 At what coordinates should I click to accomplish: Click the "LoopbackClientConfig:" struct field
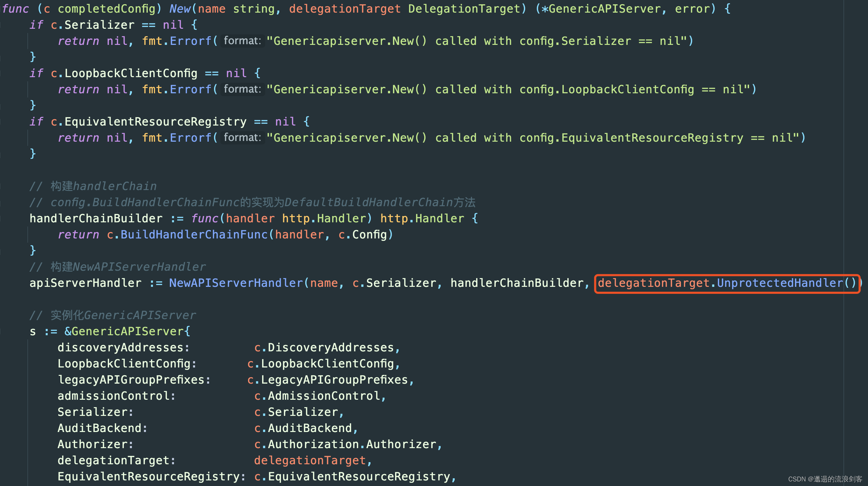[x=127, y=363]
